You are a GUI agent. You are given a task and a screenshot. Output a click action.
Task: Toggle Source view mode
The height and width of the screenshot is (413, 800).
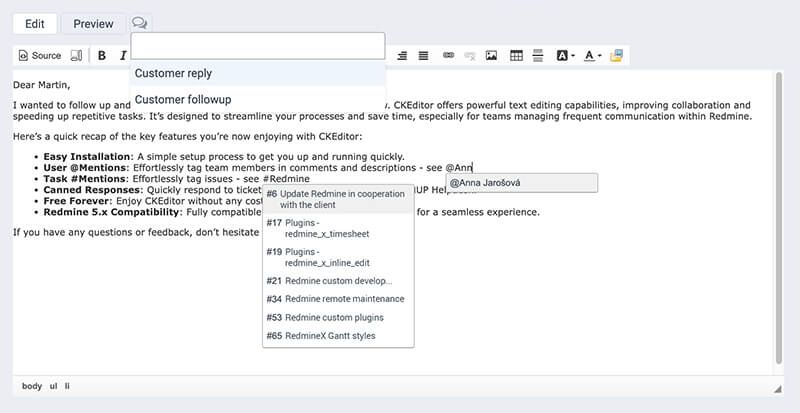coord(40,56)
